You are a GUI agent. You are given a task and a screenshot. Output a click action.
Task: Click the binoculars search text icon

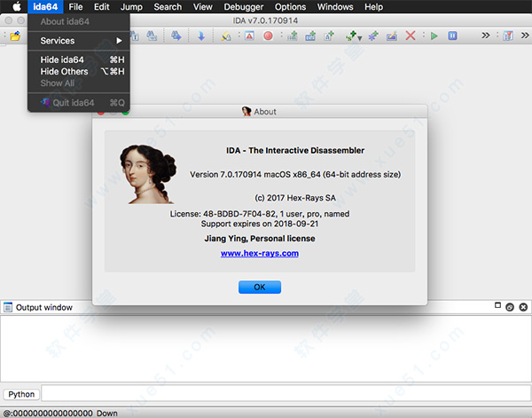135,35
